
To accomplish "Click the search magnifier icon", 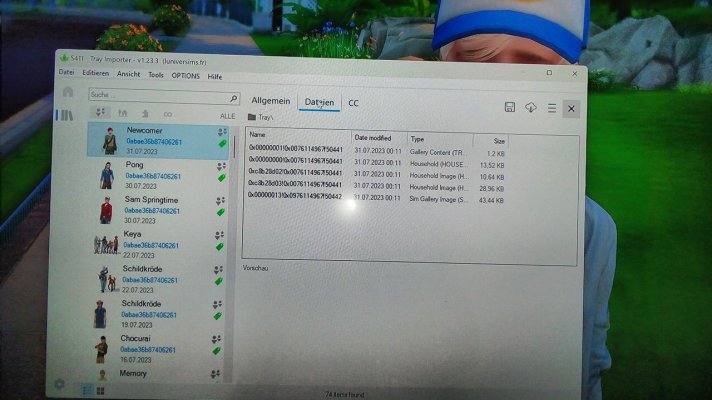I will coord(233,98).
